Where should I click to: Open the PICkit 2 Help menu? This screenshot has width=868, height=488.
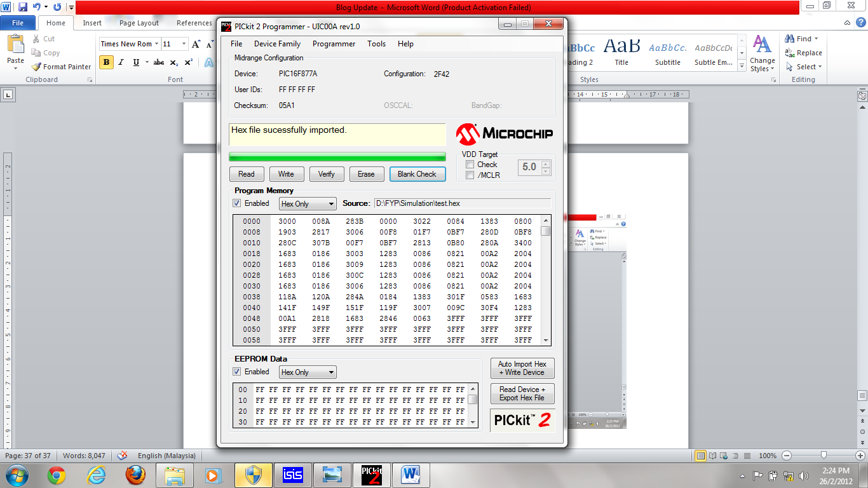pos(405,44)
